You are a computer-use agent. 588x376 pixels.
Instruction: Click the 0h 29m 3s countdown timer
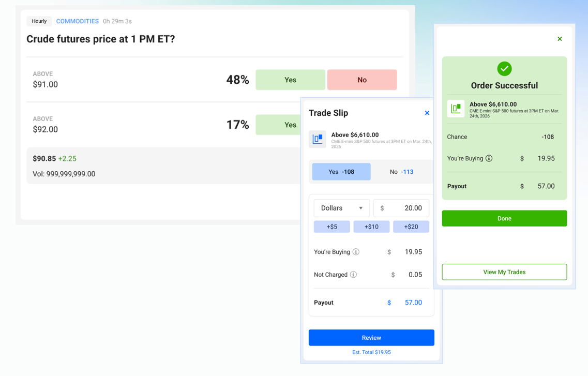[x=117, y=21]
